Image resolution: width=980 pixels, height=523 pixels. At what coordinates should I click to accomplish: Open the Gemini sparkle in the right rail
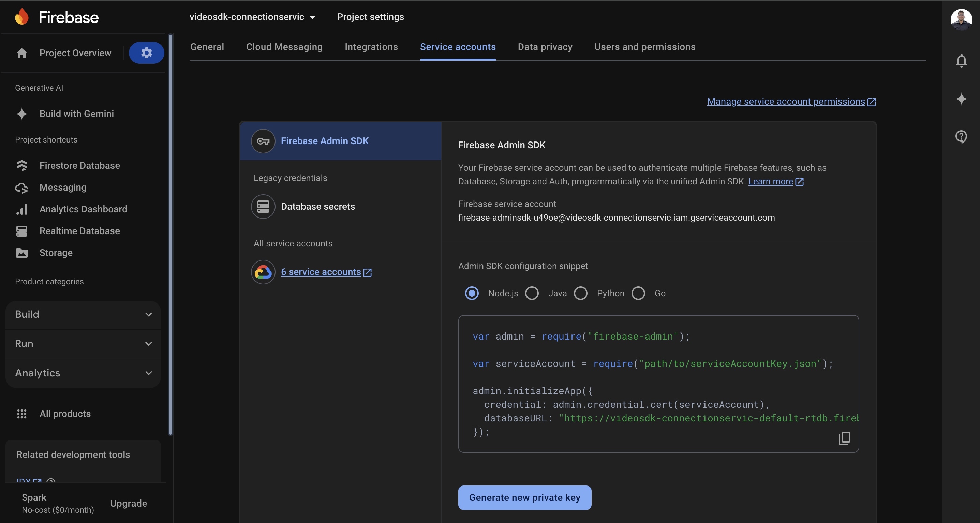click(x=961, y=99)
